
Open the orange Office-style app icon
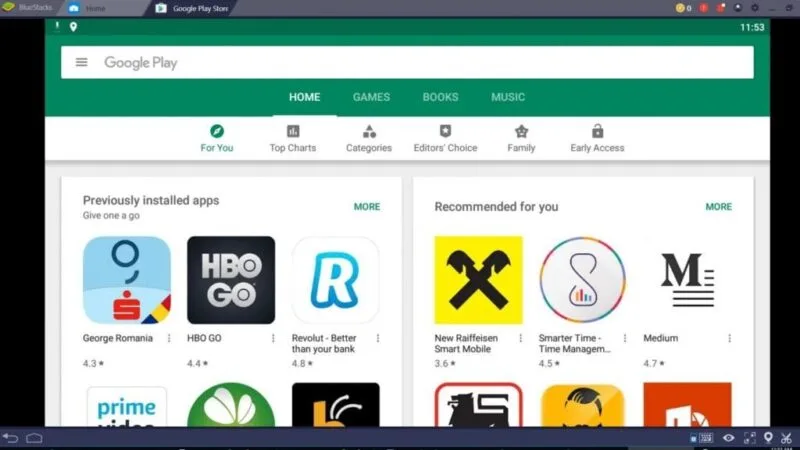[x=687, y=405]
